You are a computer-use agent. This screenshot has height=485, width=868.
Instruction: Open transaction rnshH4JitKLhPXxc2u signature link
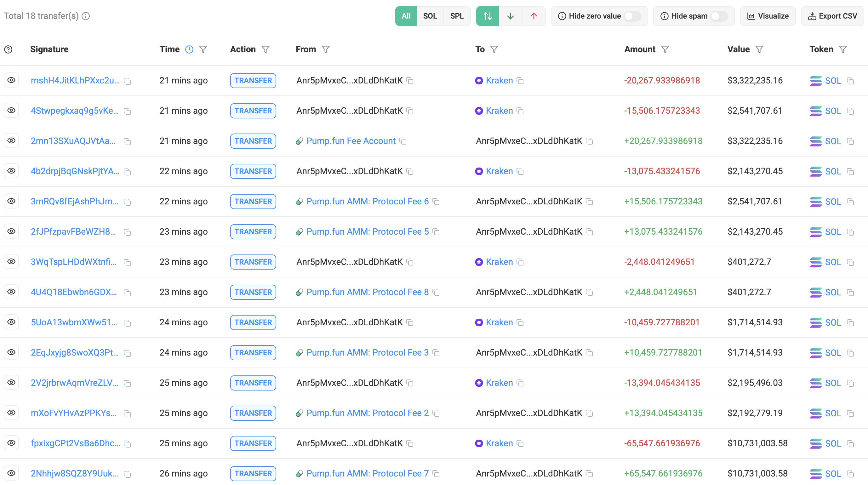75,81
